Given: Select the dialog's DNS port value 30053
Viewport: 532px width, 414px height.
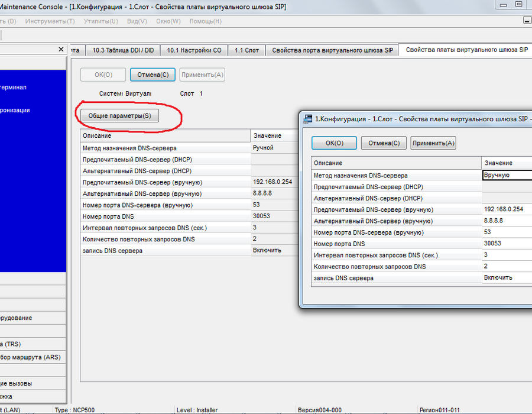Looking at the screenshot, I should coord(507,244).
